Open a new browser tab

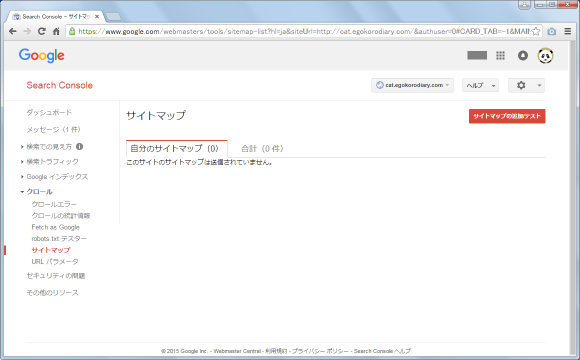(x=113, y=17)
